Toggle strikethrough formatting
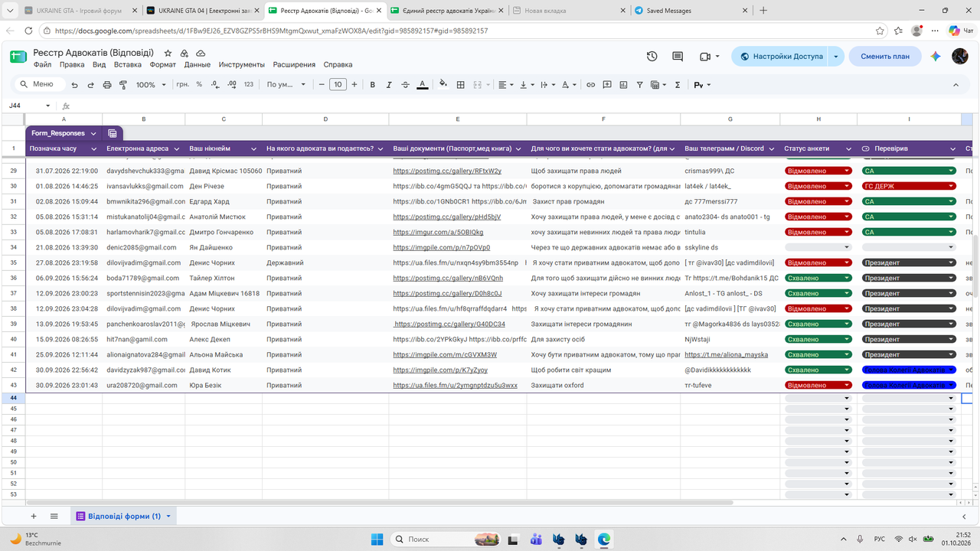Viewport: 980px width, 551px height. coord(406,85)
